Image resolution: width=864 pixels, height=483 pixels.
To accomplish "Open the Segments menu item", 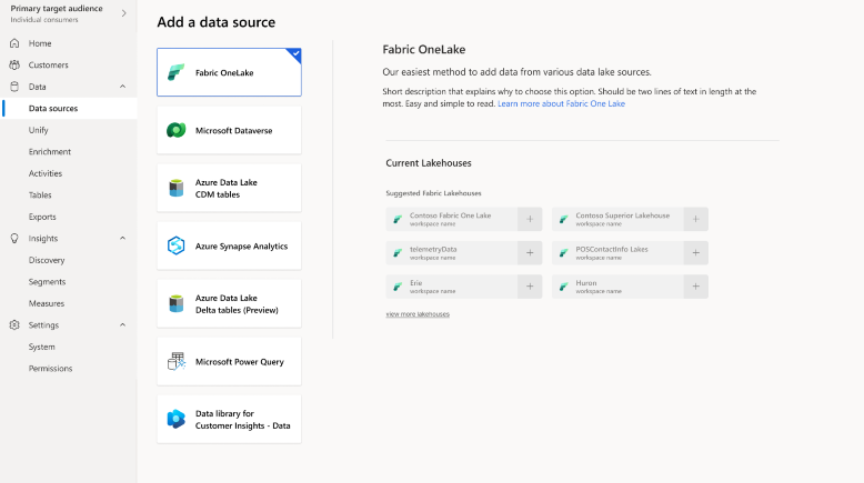I will [x=47, y=282].
